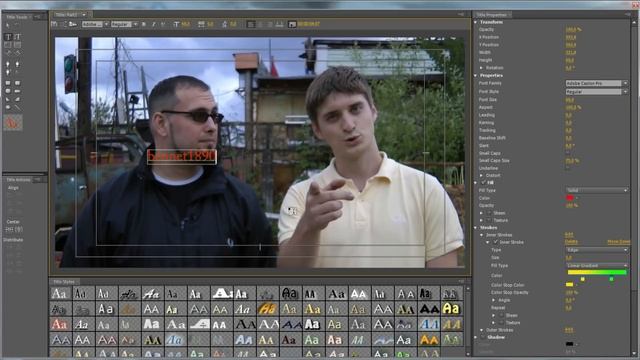
Task: Select the Vertical Type tool
Action: [17, 37]
